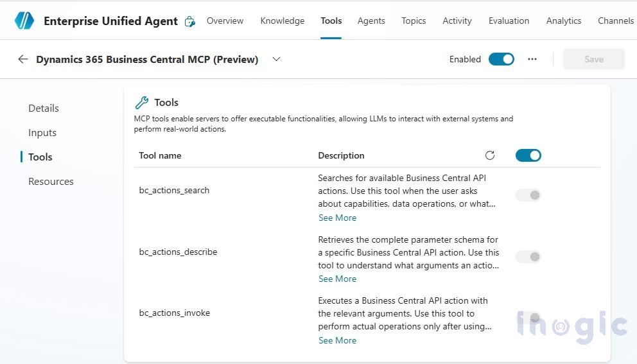Screen dimensions: 637x364
Task: Open the Channels tab
Action: [615, 21]
